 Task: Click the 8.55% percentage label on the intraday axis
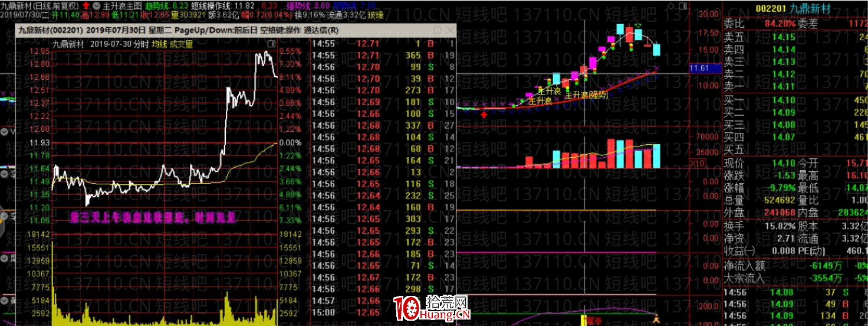(x=291, y=51)
